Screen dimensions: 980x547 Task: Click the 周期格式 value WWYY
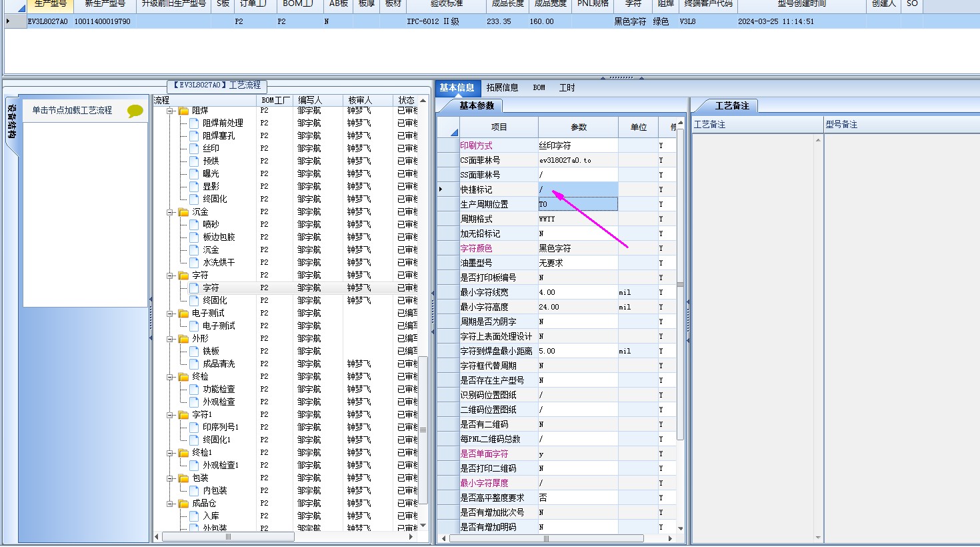point(578,219)
